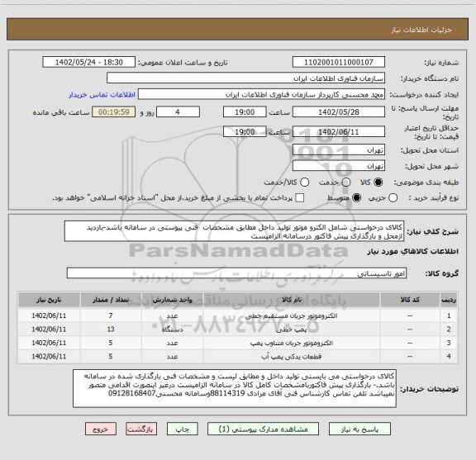Viewport: 476px width, 460px height.
Task: Click the response deadline hour 19:00 field
Action: pos(245,112)
